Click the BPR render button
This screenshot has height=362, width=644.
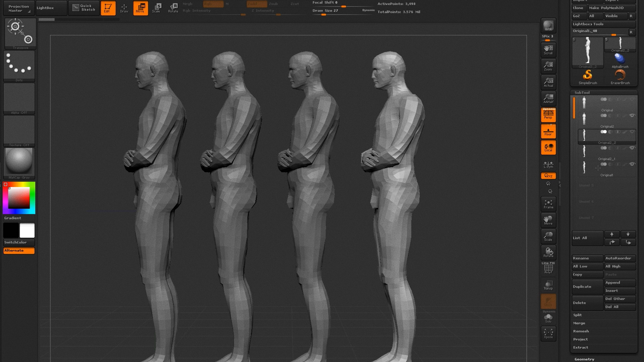(x=548, y=26)
